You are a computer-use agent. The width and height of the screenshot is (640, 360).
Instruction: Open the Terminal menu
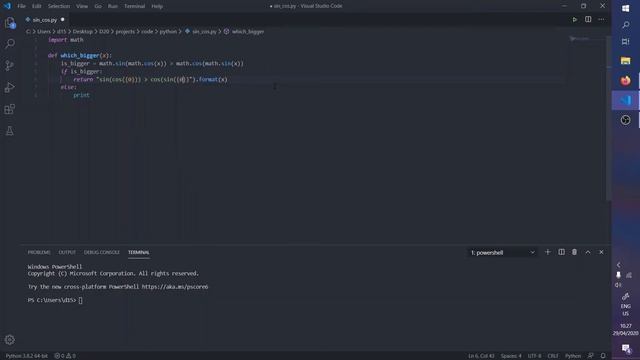134,6
